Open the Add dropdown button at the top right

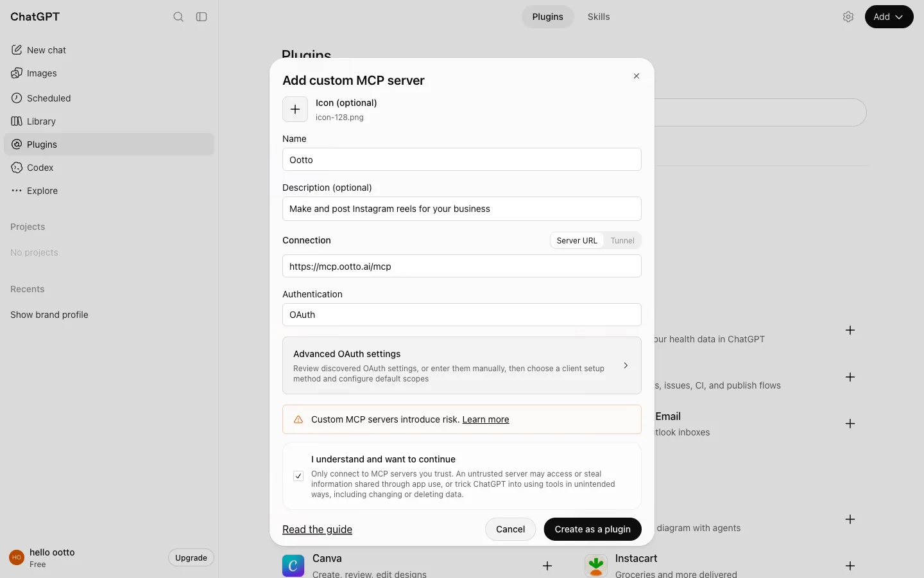tap(889, 17)
